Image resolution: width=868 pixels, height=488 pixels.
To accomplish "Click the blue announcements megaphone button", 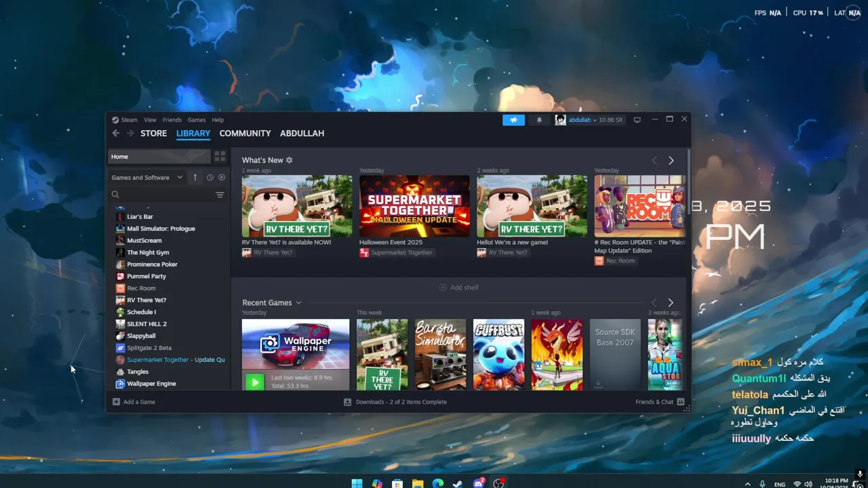I will click(x=513, y=120).
